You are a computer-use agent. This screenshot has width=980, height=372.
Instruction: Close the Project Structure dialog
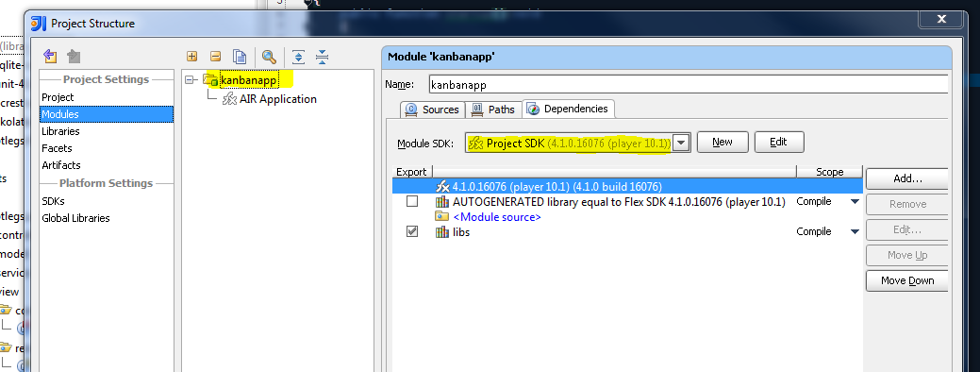(x=942, y=20)
